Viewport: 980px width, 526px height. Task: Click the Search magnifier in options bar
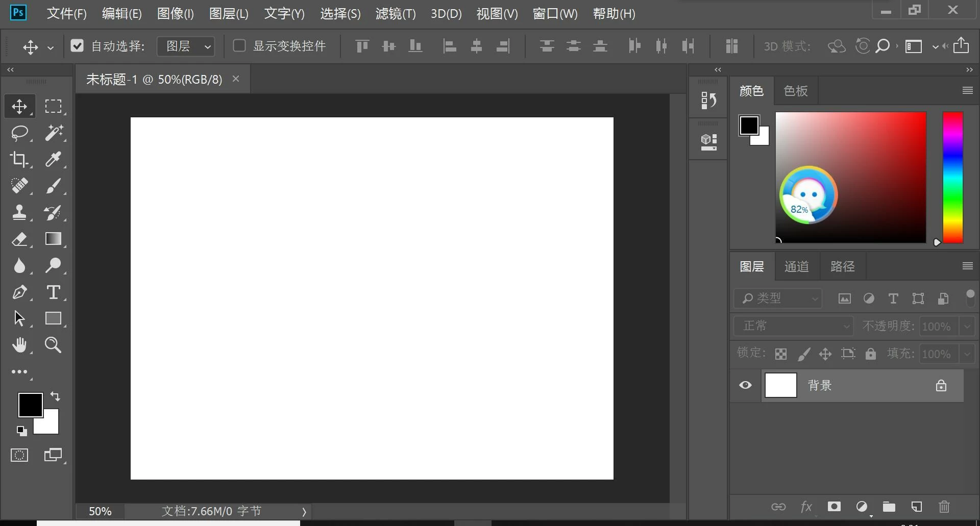[883, 46]
